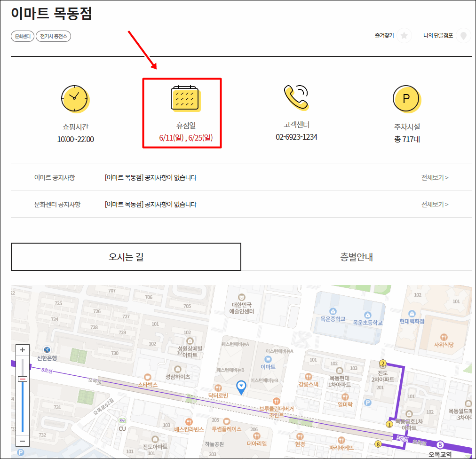Click the 오목교역 line 5 station marker

point(440,445)
